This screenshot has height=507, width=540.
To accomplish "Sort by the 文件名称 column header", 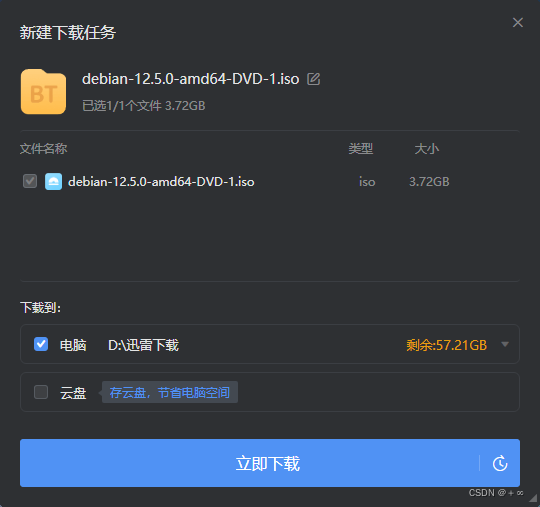I will coord(43,149).
